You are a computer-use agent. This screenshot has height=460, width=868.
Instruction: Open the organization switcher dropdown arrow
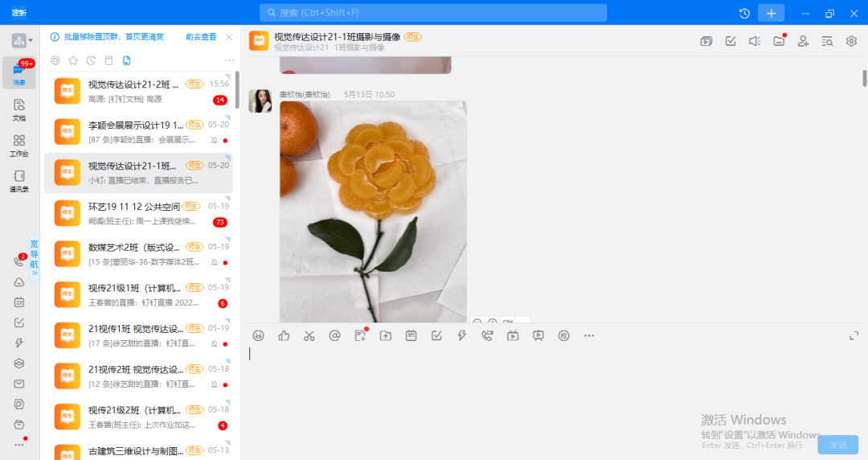point(31,40)
